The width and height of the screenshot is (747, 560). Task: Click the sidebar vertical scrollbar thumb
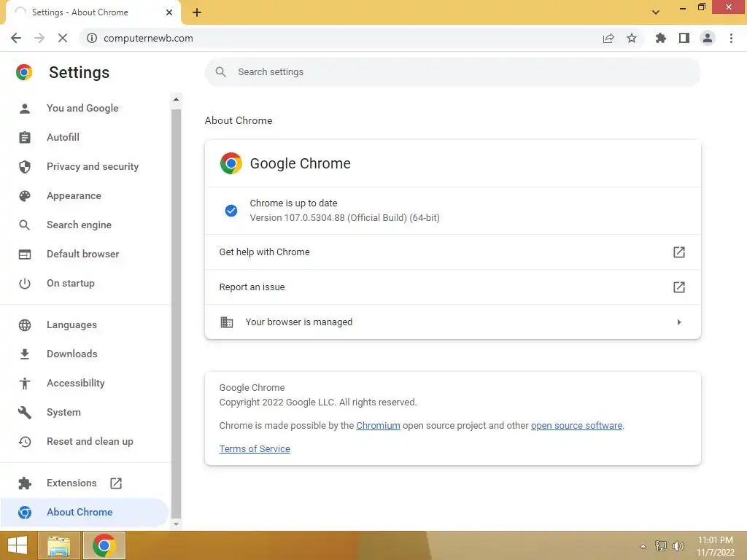point(176,312)
